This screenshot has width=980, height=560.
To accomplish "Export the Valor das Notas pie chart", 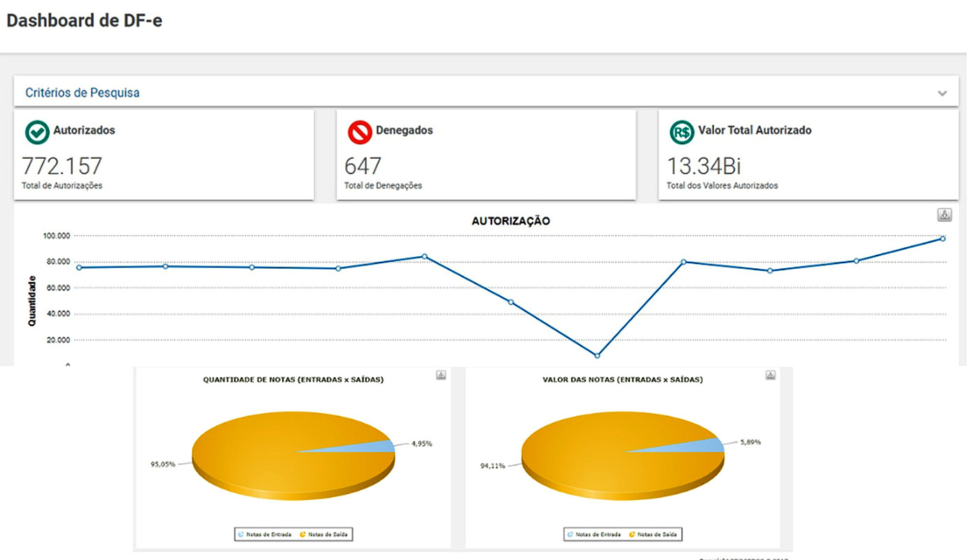I will [x=770, y=375].
